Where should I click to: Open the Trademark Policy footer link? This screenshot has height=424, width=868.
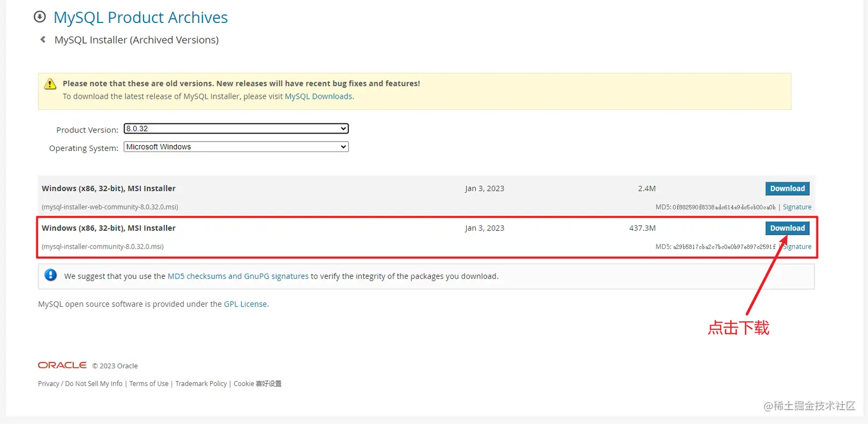(x=201, y=383)
